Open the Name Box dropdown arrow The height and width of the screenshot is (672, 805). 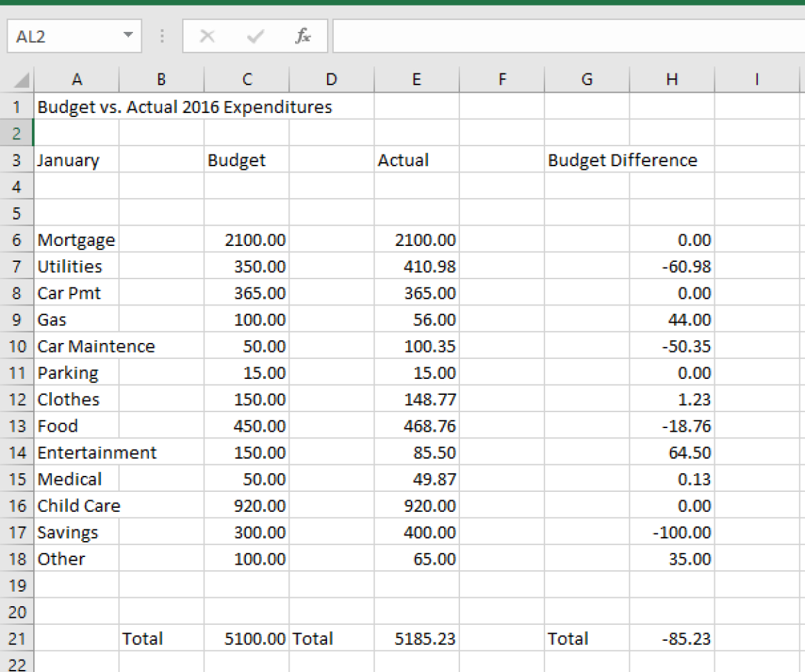(127, 36)
